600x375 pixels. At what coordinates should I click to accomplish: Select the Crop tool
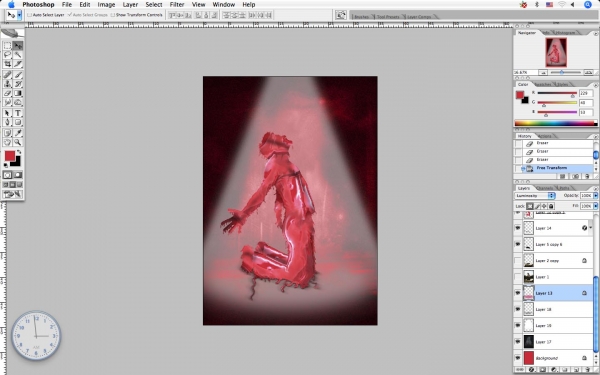tap(7, 64)
